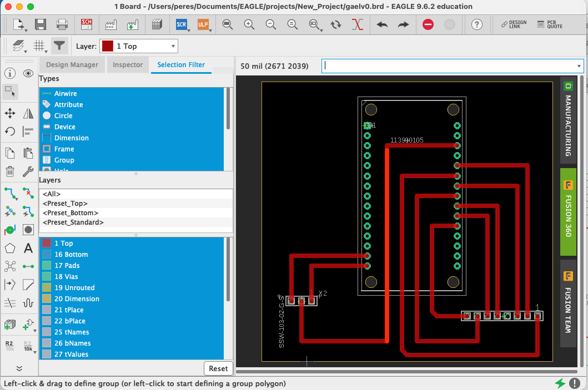Expand more tools chevron at toolbar bottom
The width and height of the screenshot is (588, 390).
pyautogui.click(x=19, y=369)
